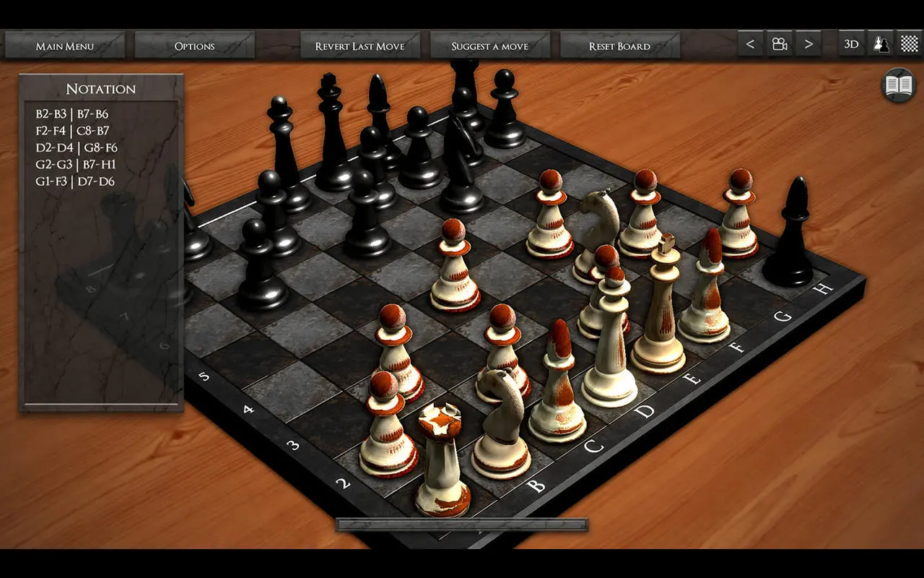The width and height of the screenshot is (924, 578).
Task: Open the Options menu
Action: click(195, 45)
